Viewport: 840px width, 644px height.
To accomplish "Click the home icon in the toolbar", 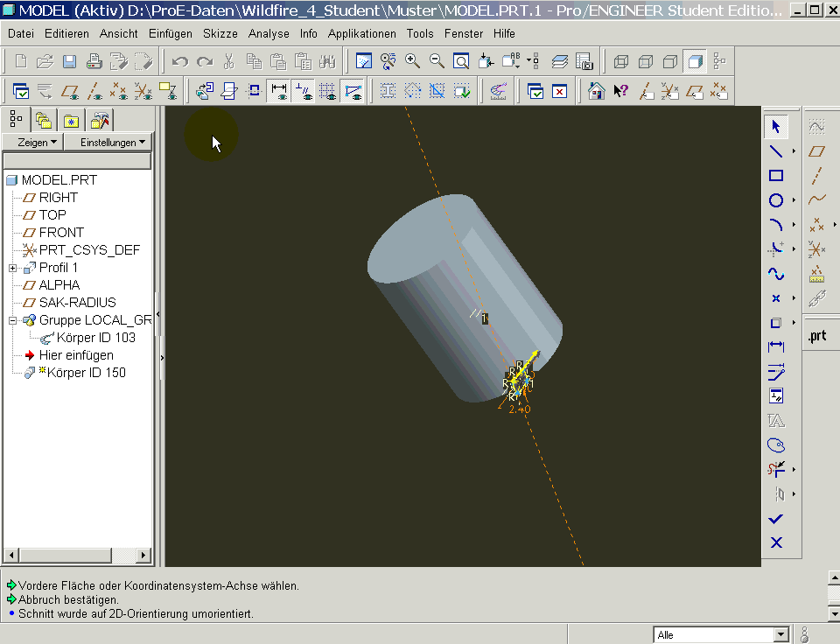I will (596, 91).
